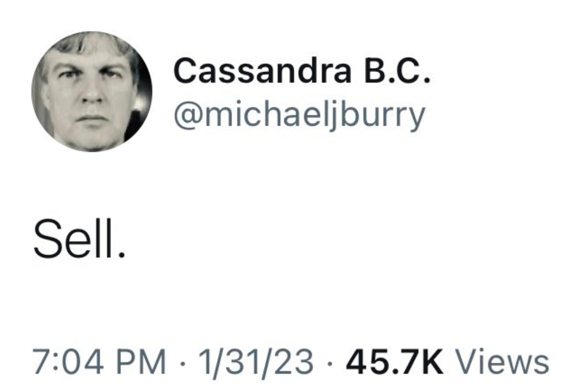
Task: Click the display name Cassandra B.C.
Action: coord(302,70)
